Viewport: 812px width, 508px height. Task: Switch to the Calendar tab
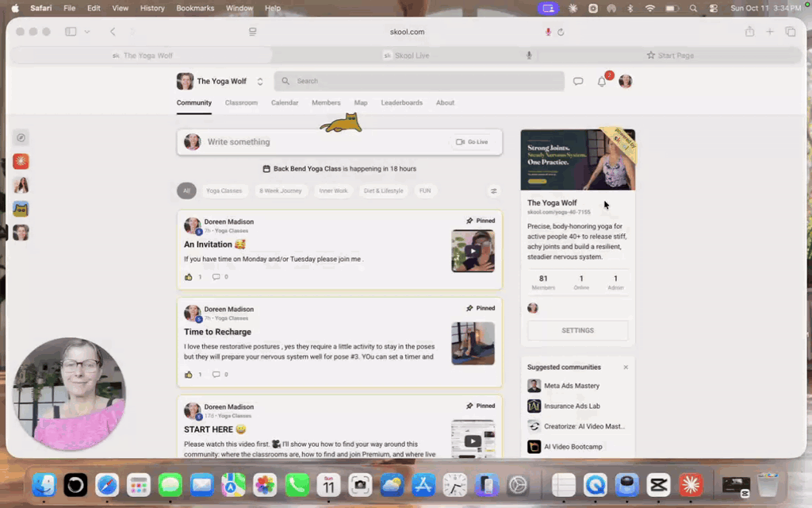[285, 102]
